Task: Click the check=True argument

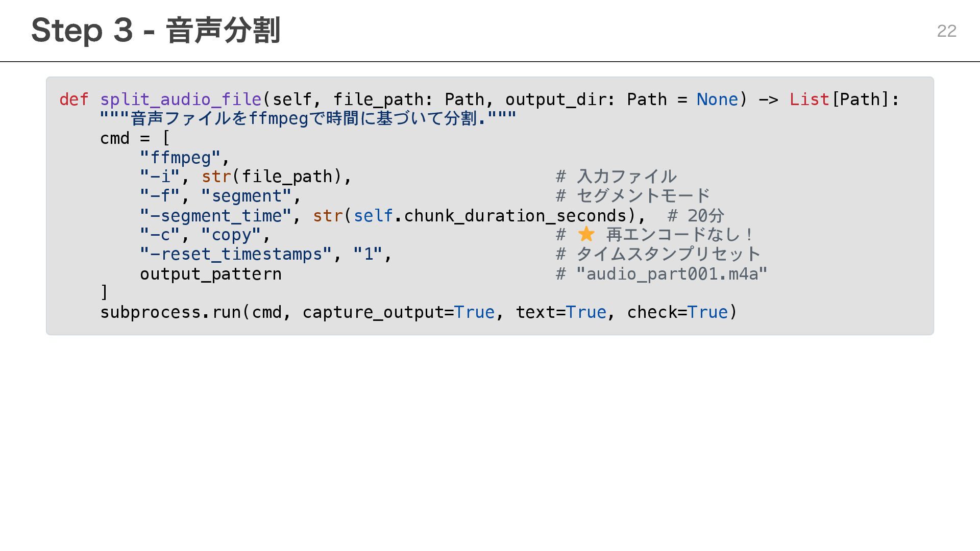Action: coord(677,312)
